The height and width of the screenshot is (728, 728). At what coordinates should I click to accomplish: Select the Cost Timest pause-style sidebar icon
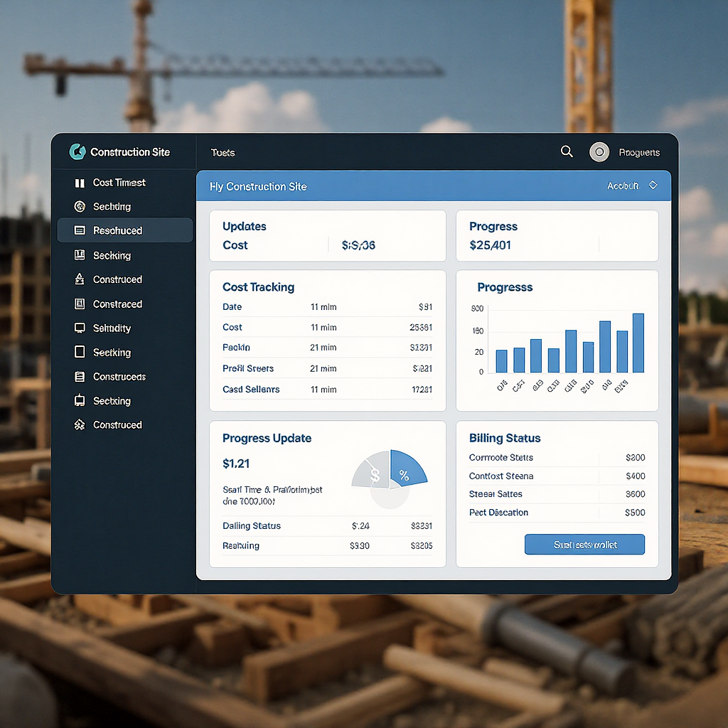pyautogui.click(x=79, y=183)
